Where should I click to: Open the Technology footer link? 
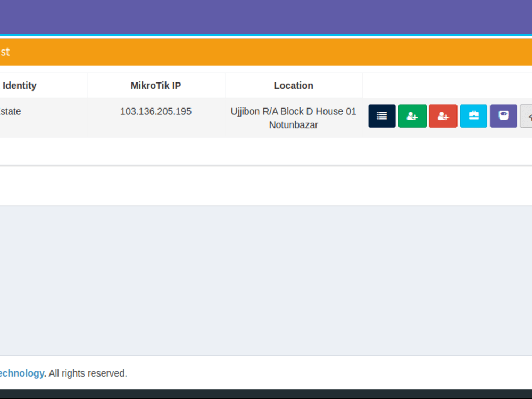[x=22, y=373]
